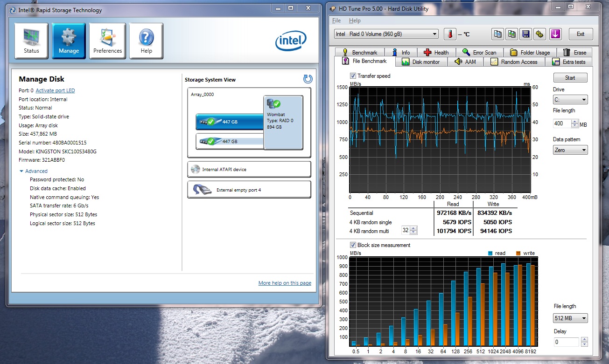609x364 pixels.
Task: Save screenshot floppy disk icon
Action: (x=526, y=34)
